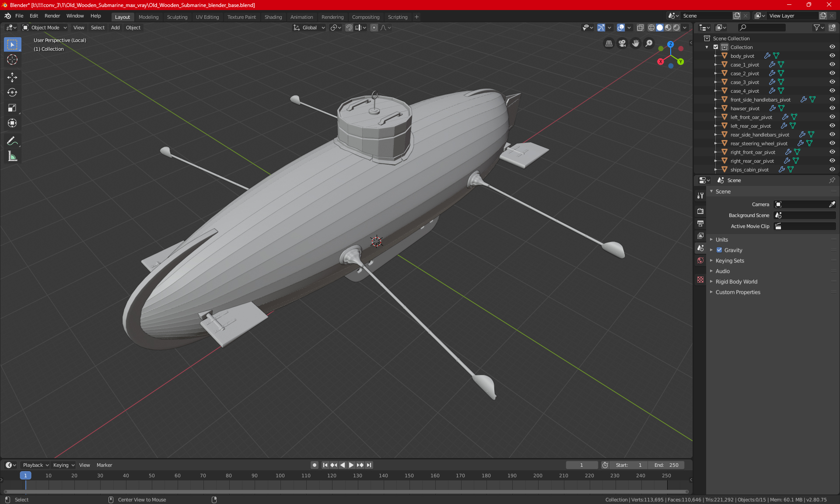The height and width of the screenshot is (504, 840).
Task: Hide body_pivot in viewport
Action: (832, 56)
